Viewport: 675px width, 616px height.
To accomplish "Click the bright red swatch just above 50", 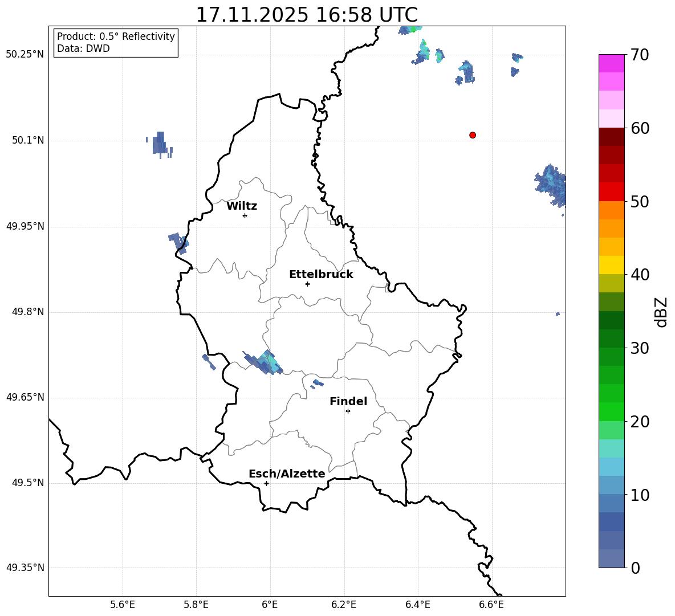I will coord(611,192).
